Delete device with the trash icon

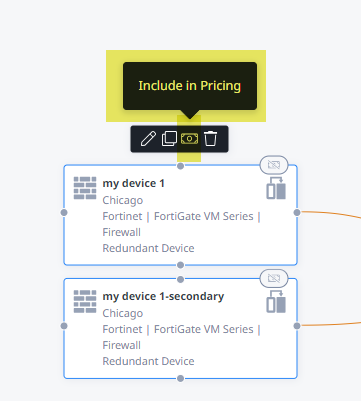[x=210, y=138]
